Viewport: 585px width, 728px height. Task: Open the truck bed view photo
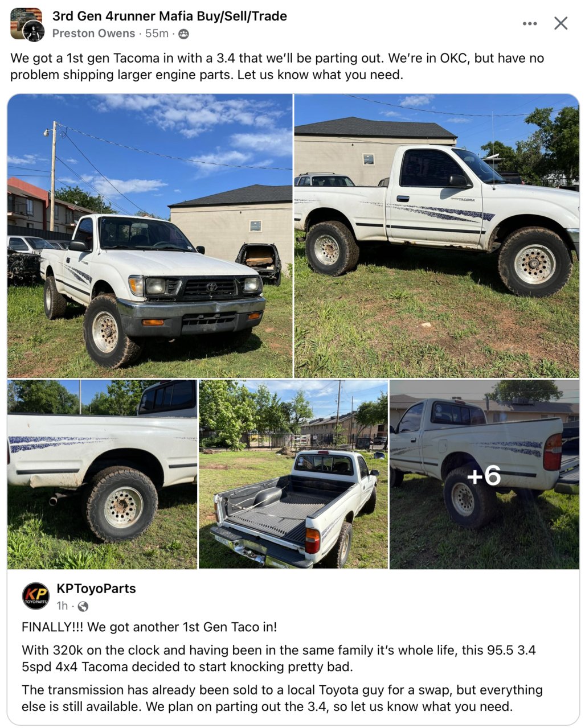(x=293, y=474)
